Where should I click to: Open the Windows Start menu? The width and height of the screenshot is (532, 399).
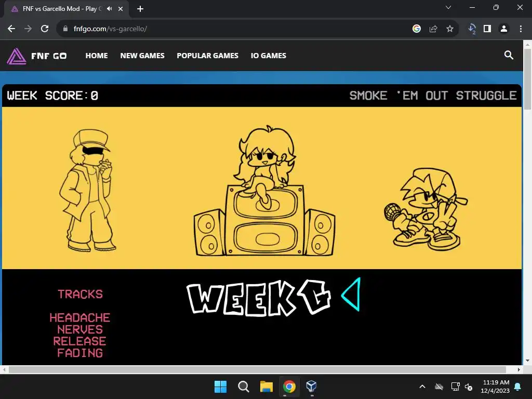(220, 387)
